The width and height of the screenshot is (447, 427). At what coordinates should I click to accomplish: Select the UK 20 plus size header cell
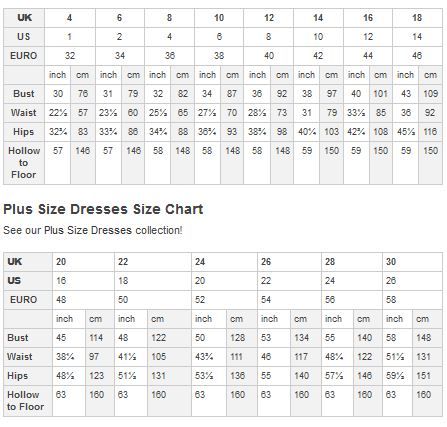[83, 262]
